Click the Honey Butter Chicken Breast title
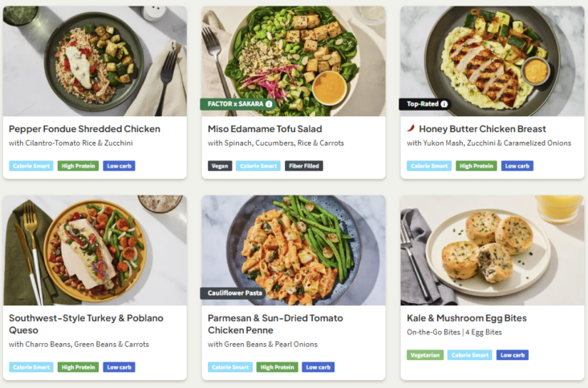The width and height of the screenshot is (588, 388). pyautogui.click(x=482, y=128)
